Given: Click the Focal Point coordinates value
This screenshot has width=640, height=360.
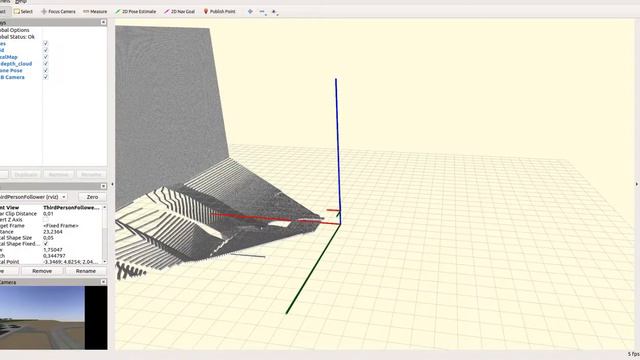Looking at the screenshot, I should pyautogui.click(x=70, y=262).
